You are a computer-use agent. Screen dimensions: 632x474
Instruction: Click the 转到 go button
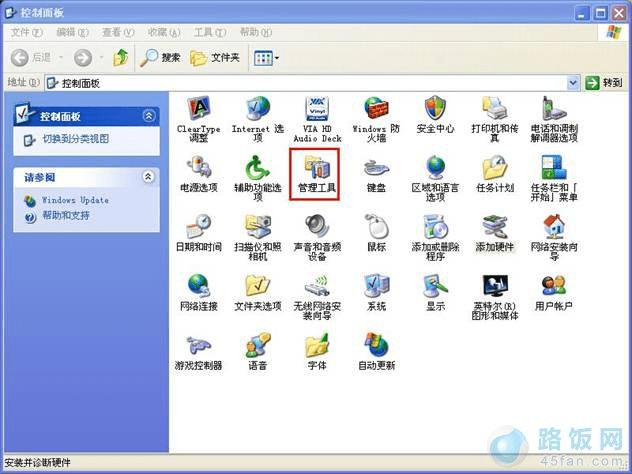(604, 83)
